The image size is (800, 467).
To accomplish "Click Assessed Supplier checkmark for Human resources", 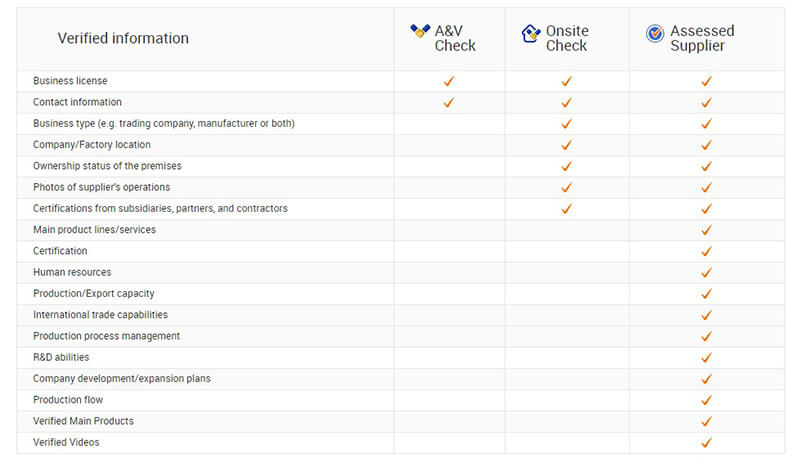I will click(706, 273).
